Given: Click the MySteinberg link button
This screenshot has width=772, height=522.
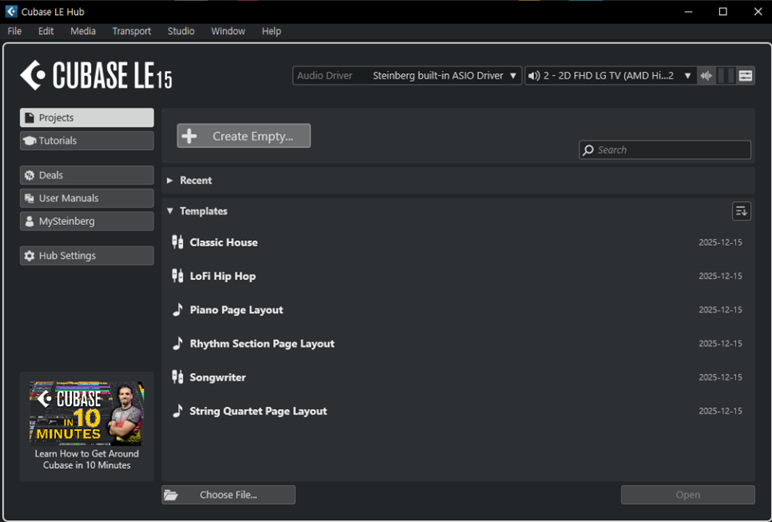Looking at the screenshot, I should [x=87, y=221].
